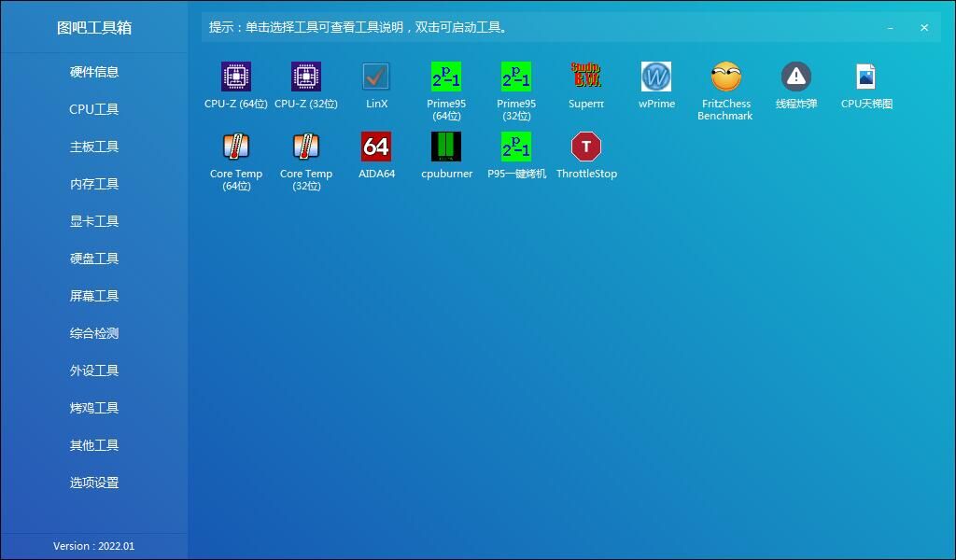Click the 线程炸弹 warning icon
The width and height of the screenshot is (956, 560).
pyautogui.click(x=796, y=77)
